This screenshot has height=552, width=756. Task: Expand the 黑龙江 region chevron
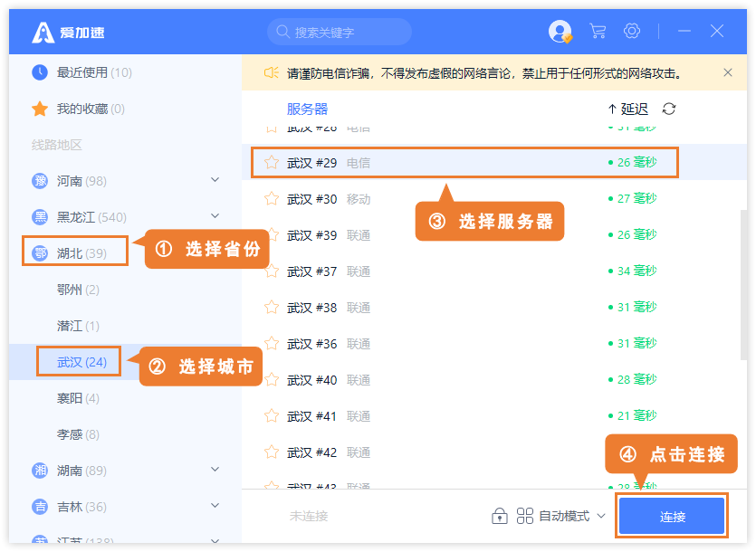pyautogui.click(x=215, y=216)
